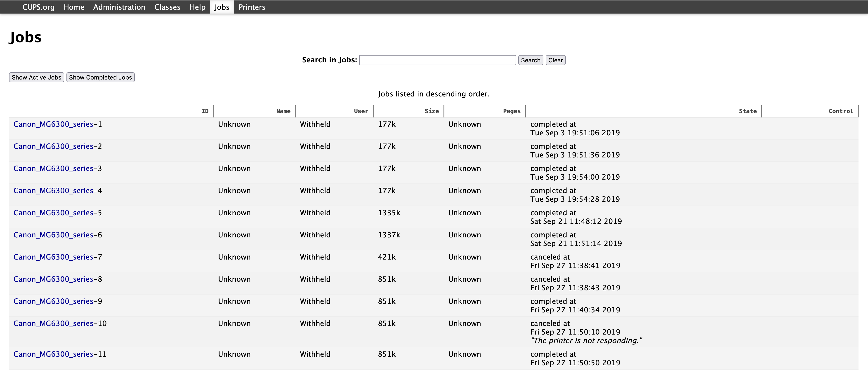View job Canon_MG6300_series-5
The height and width of the screenshot is (370, 868).
57,212
